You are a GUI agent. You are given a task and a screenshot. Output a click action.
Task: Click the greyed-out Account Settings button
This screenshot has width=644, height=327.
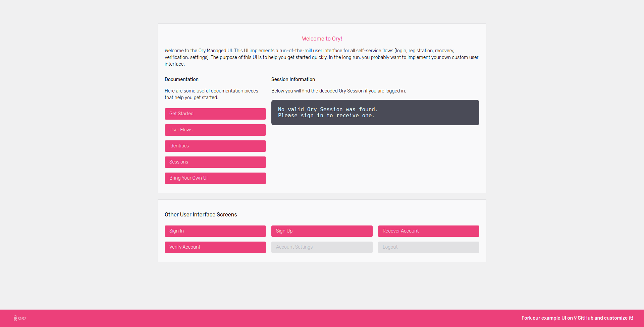[322, 247]
